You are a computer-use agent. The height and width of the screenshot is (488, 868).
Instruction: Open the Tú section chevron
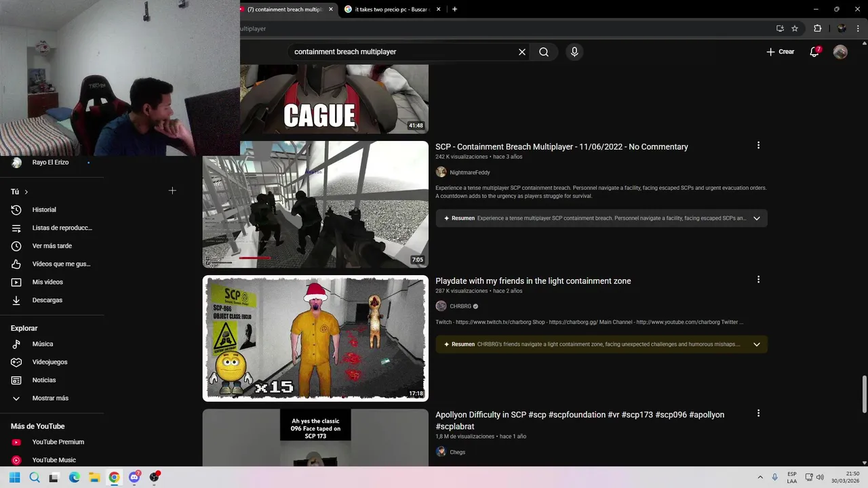click(26, 192)
